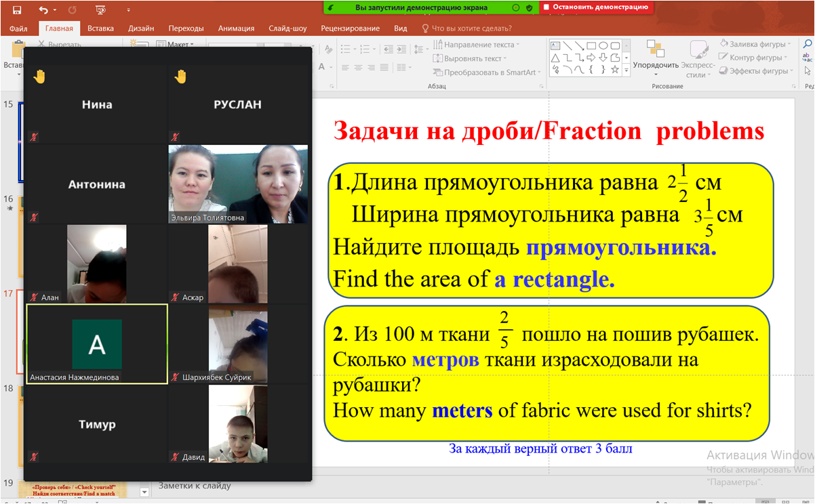Open the Заливка фигуры dropdown

757,45
